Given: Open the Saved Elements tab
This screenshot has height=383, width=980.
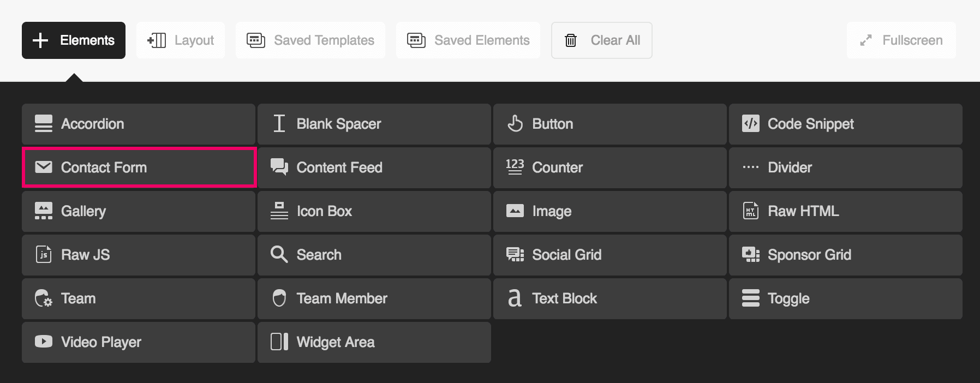Looking at the screenshot, I should point(468,40).
